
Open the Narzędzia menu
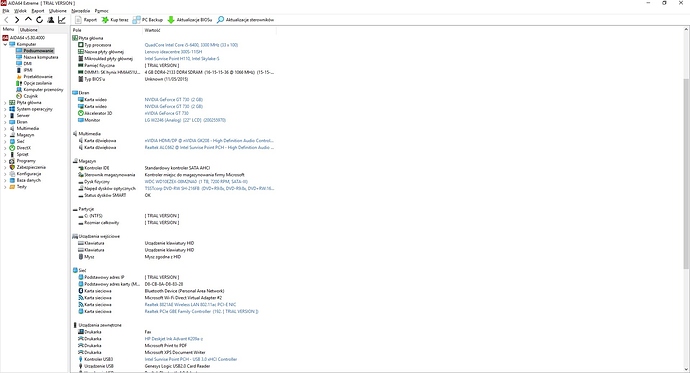point(81,11)
